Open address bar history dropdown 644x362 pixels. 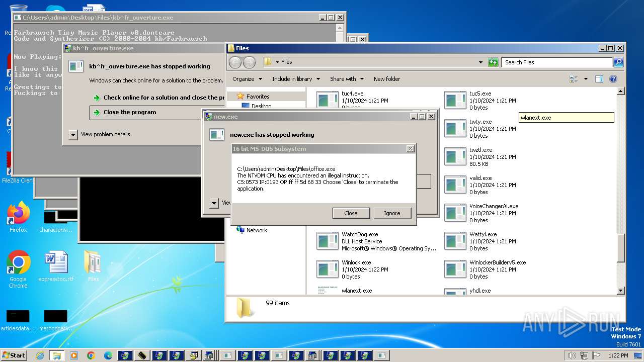point(480,62)
